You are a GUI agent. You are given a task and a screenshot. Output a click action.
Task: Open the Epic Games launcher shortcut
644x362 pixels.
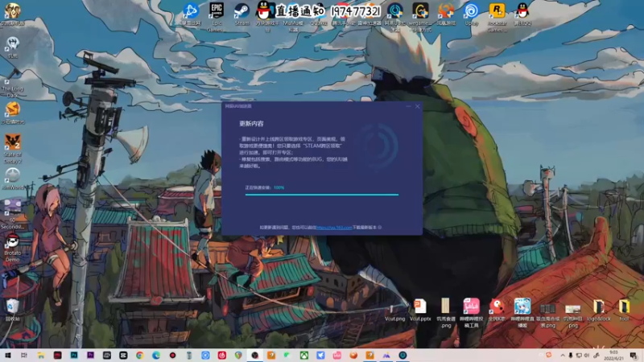click(x=216, y=16)
